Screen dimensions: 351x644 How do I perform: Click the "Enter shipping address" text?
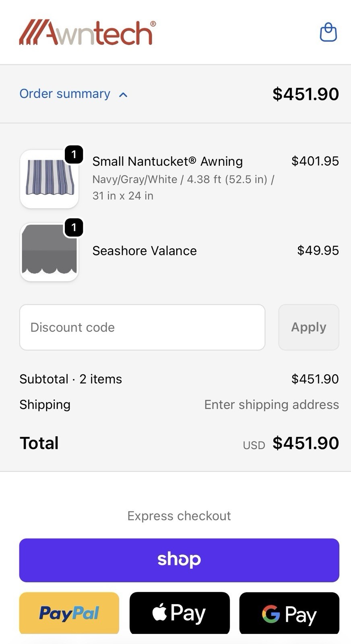[271, 405]
